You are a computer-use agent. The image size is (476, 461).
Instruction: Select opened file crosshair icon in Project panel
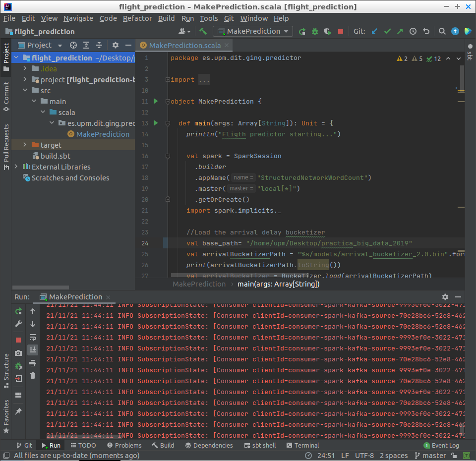tap(73, 45)
